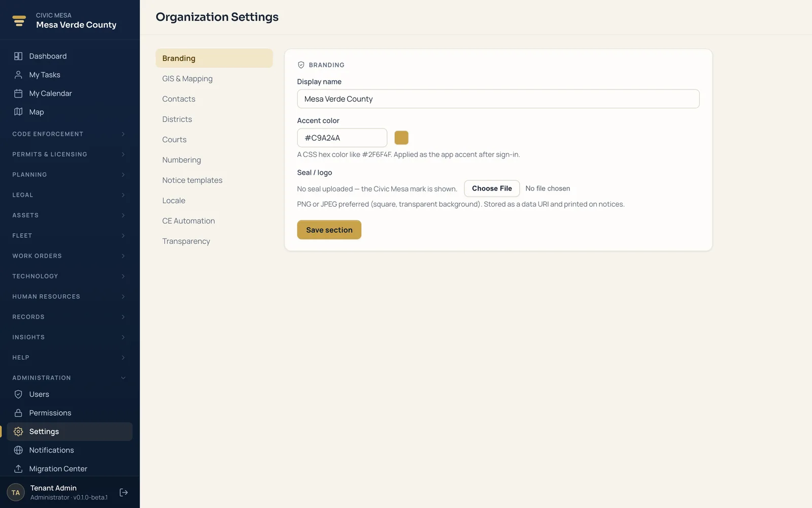Screen dimensions: 812x508
Task: Expand the Work Orders section
Action: coord(70,256)
